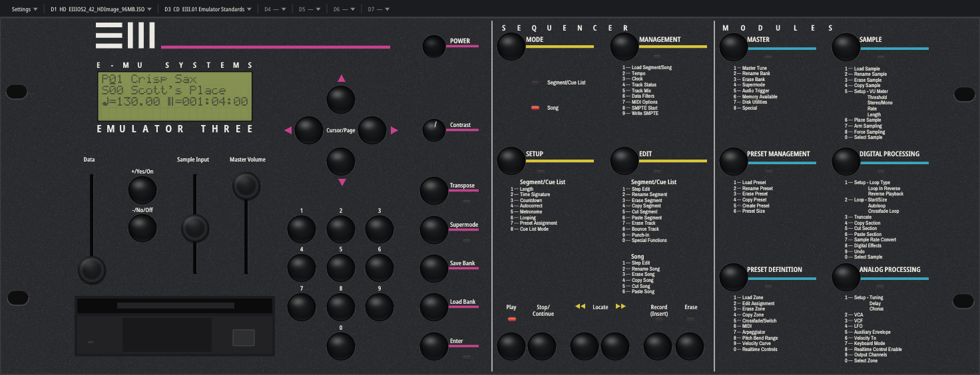Click the Load Bank button
This screenshot has width=980, height=375.
coord(434,307)
